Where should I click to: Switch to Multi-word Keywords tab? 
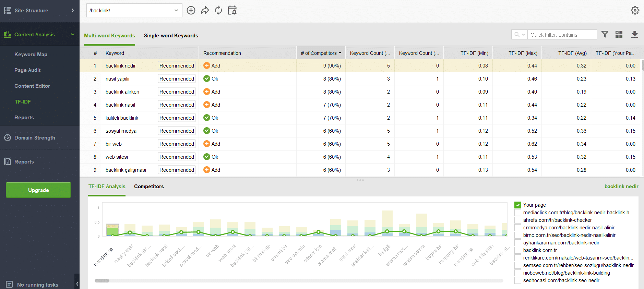(109, 36)
